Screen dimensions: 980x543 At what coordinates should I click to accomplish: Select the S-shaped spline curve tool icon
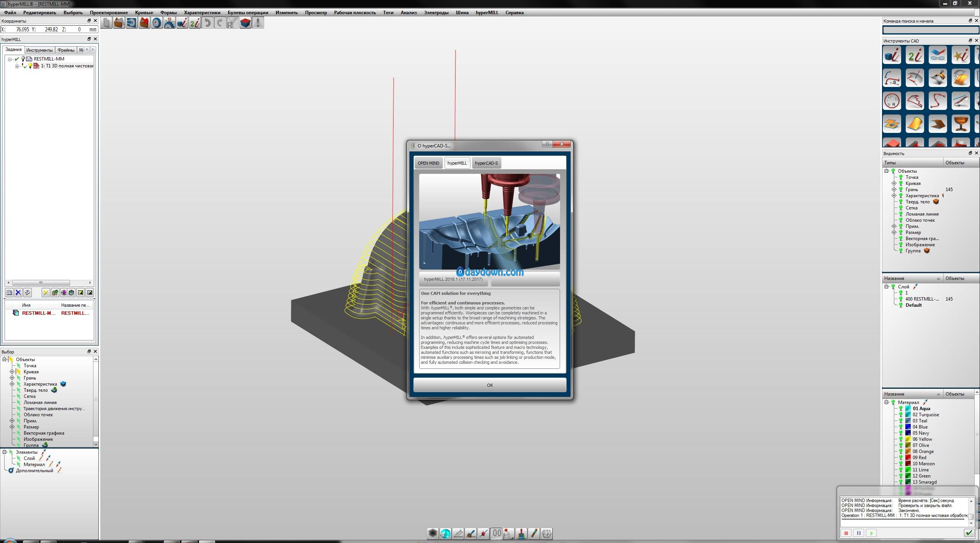[938, 101]
